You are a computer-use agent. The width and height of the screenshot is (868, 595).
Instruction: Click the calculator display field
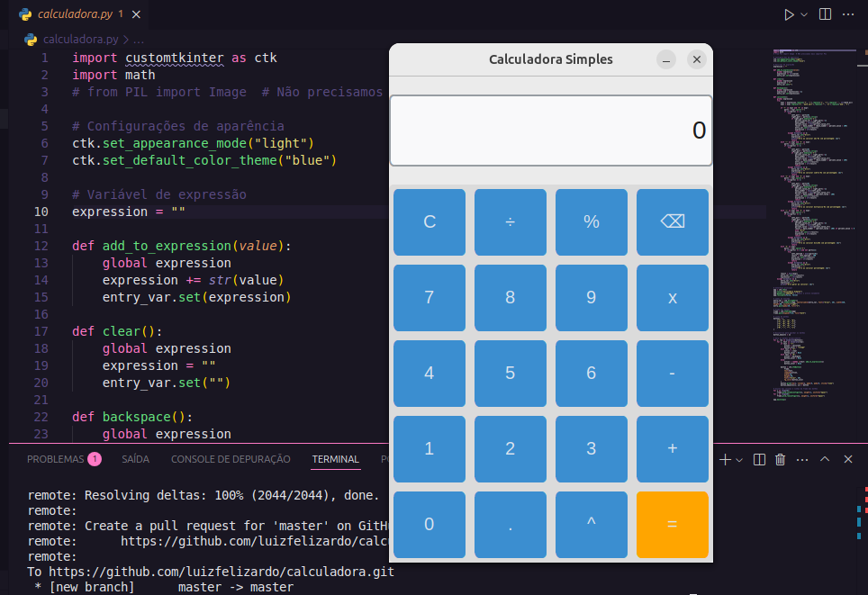click(x=551, y=131)
